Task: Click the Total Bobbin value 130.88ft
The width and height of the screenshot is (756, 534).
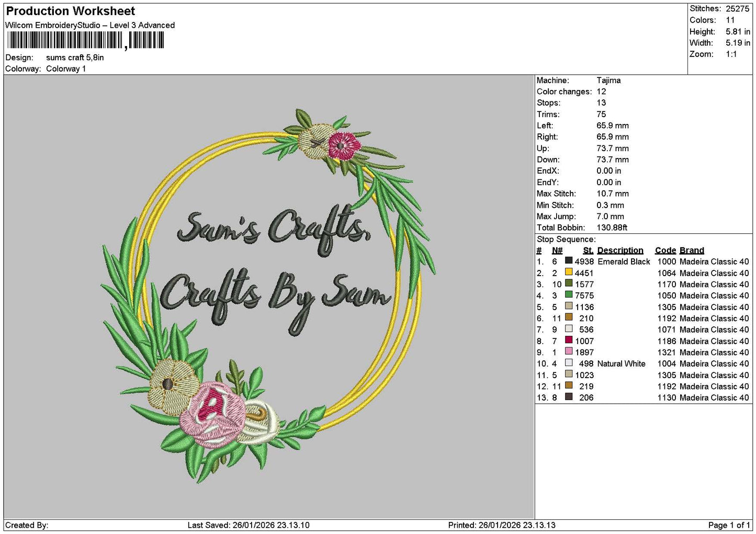Action: point(612,228)
